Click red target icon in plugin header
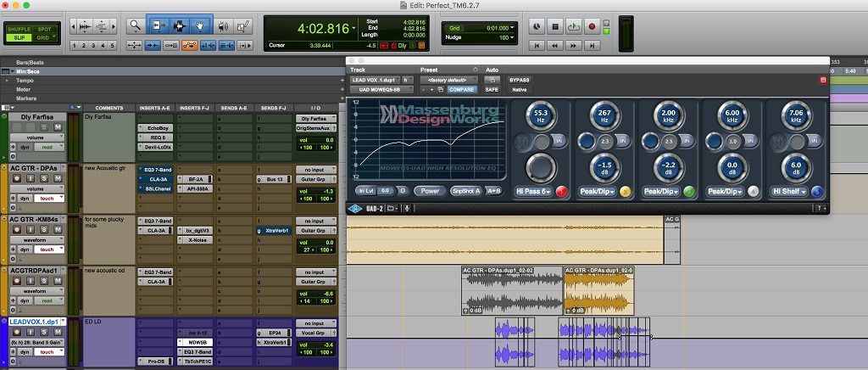868x370 pixels. 823,80
